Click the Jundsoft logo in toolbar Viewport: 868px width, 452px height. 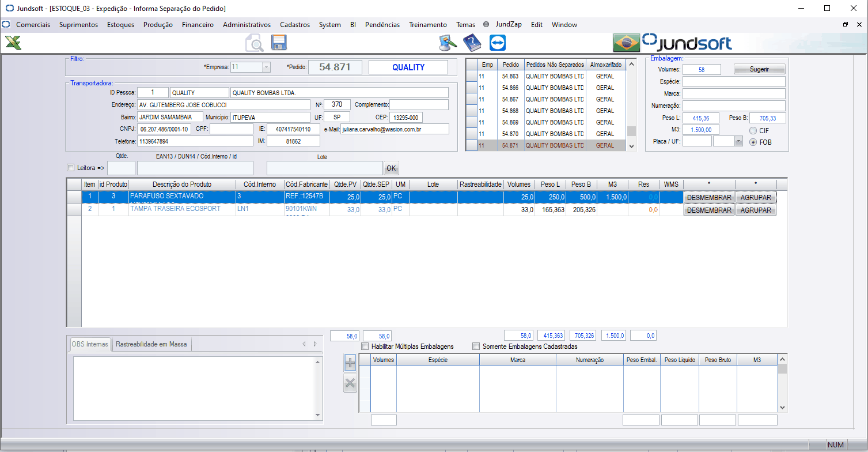pos(687,43)
